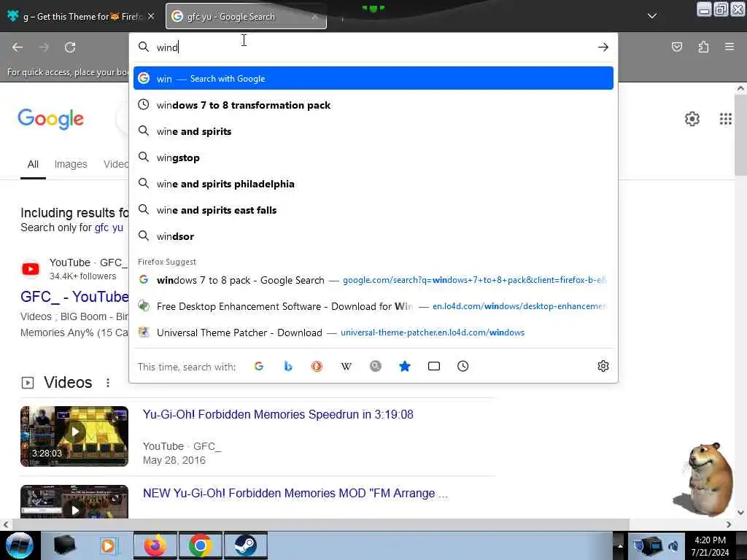Viewport: 747px width, 560px height.
Task: Play the second video thumbnail
Action: (74, 502)
